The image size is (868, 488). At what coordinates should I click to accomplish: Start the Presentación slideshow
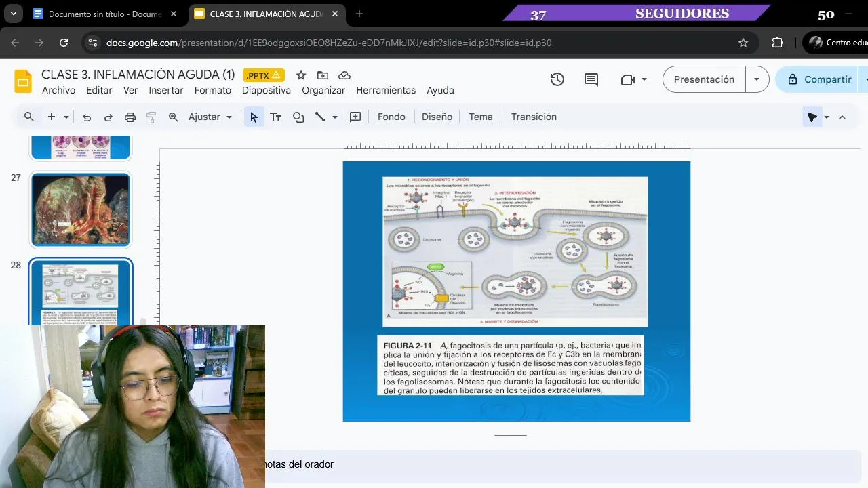point(704,79)
